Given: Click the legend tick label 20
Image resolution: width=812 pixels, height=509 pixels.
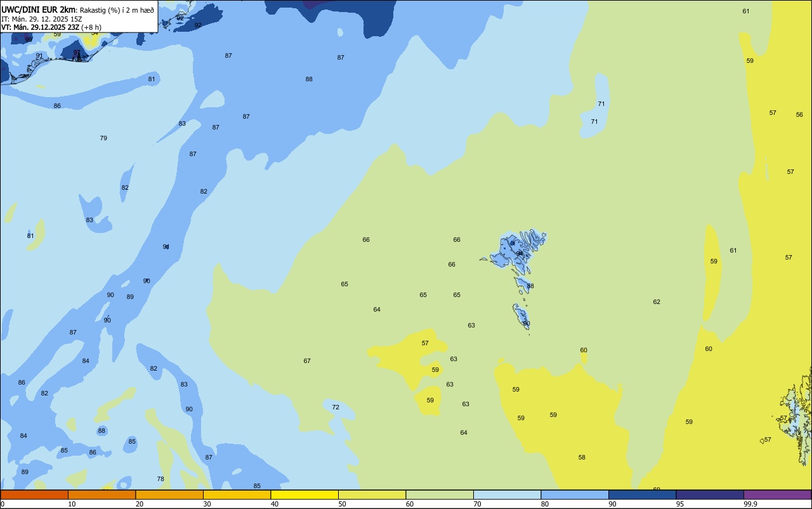Looking at the screenshot, I should tap(140, 504).
